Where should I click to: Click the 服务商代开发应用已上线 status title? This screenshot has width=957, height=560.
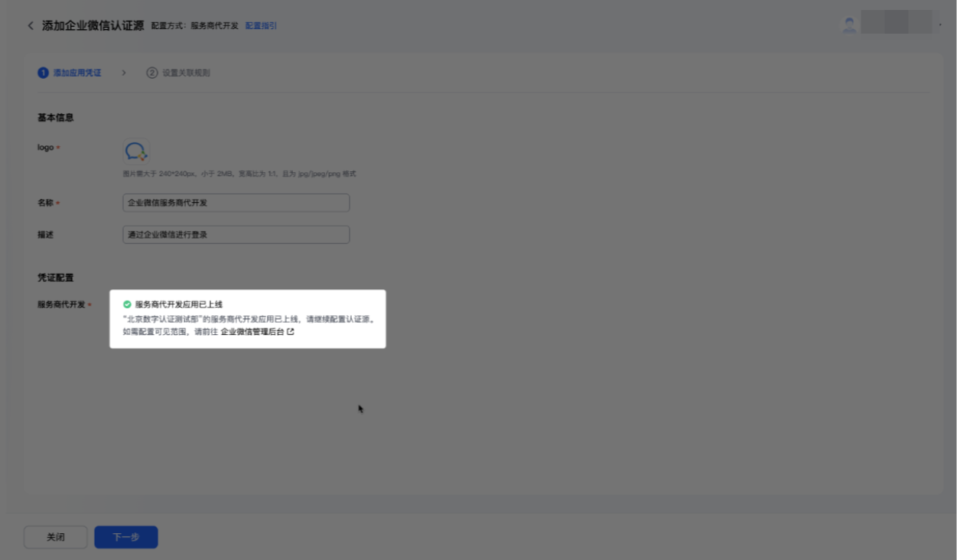179,304
